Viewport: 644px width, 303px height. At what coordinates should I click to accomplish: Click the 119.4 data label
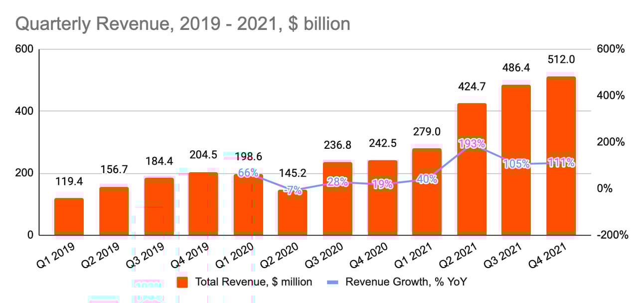point(69,182)
